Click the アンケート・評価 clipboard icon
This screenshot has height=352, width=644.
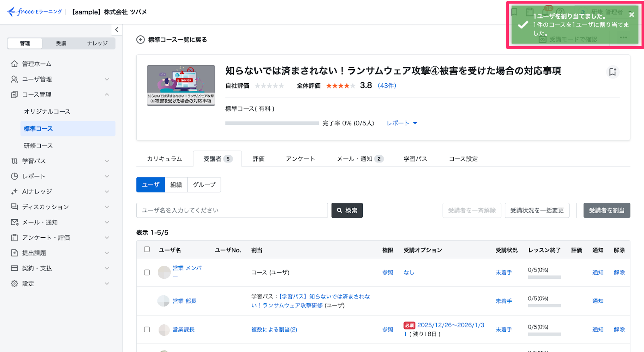14,238
